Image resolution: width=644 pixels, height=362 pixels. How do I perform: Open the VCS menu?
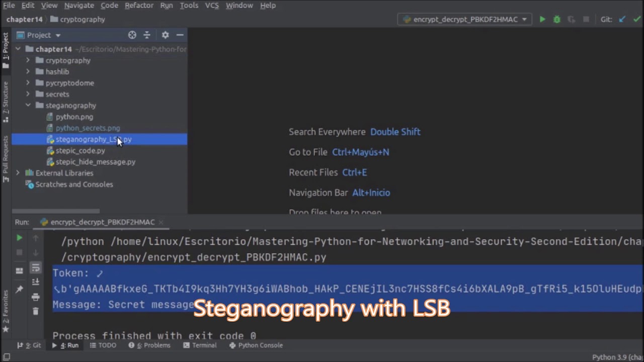click(212, 5)
